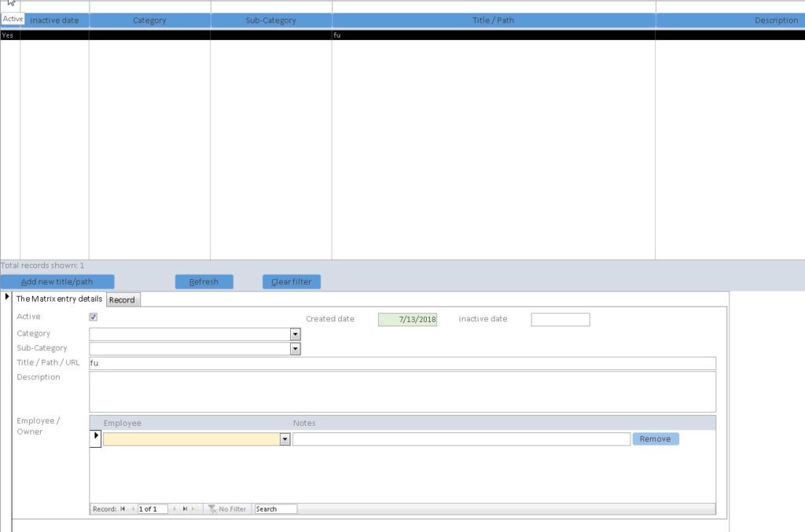This screenshot has width=805, height=532.
Task: Select the 'Yes' cell in list
Action: click(x=9, y=35)
